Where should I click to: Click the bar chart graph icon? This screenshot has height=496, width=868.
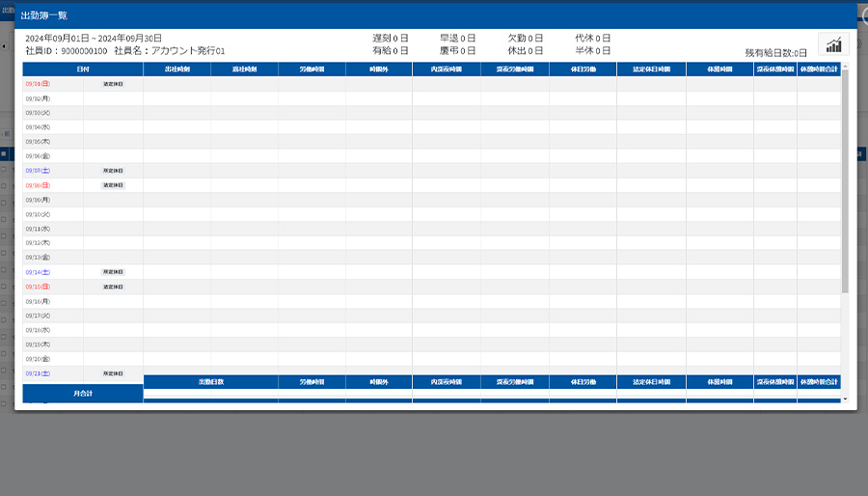pos(833,44)
